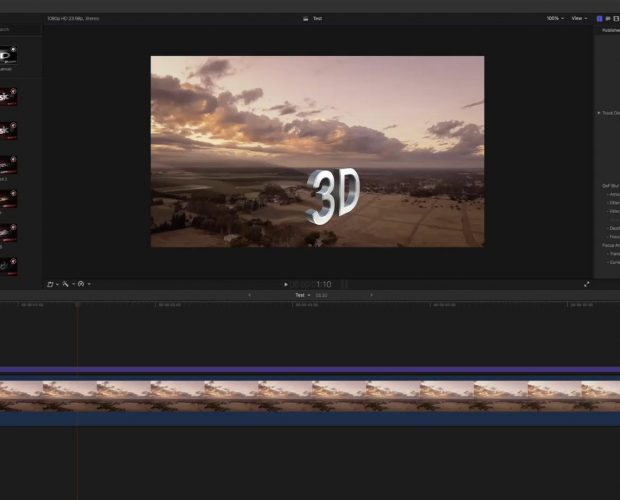This screenshot has height=500, width=620.
Task: Toggle full screen viewer playback
Action: tap(587, 284)
